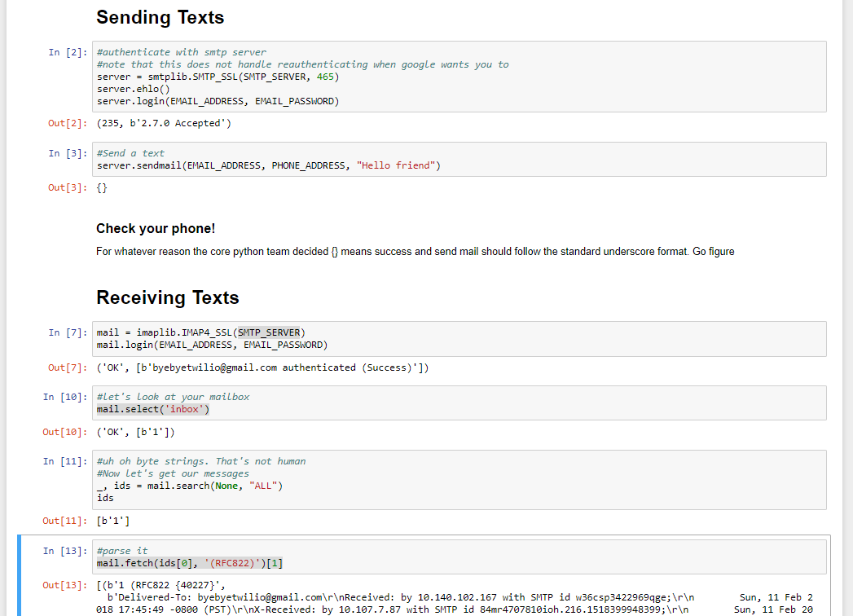Viewport: 853px width, 616px height.
Task: Click the Sending Texts heading
Action: pos(160,17)
